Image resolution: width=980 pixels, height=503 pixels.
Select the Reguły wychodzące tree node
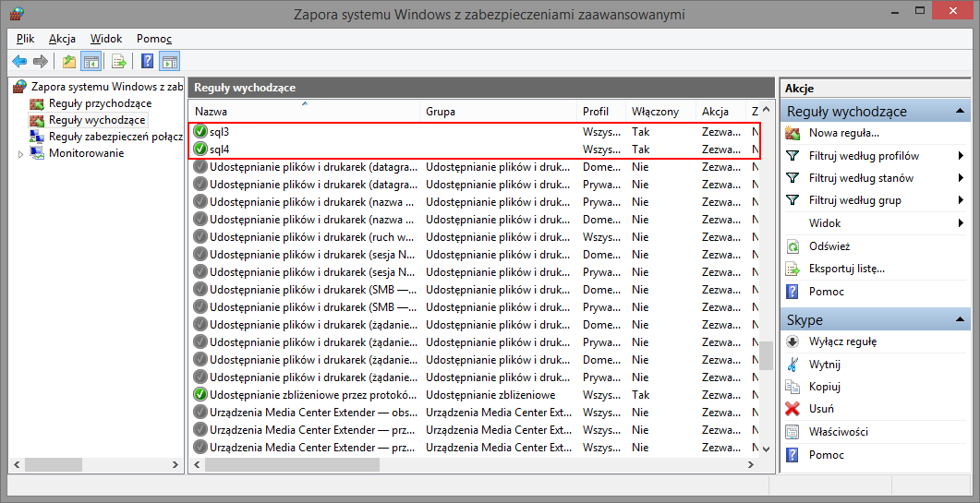click(97, 119)
